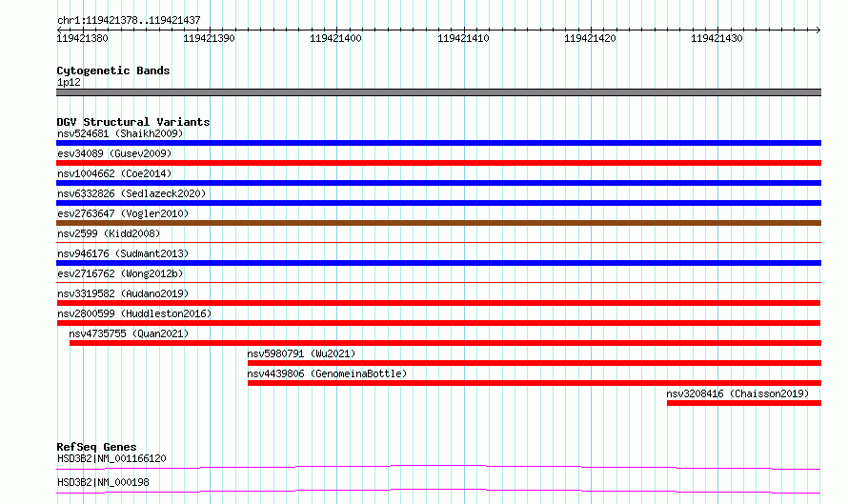
Task: Click ruler position 119421410
Action: [463, 38]
